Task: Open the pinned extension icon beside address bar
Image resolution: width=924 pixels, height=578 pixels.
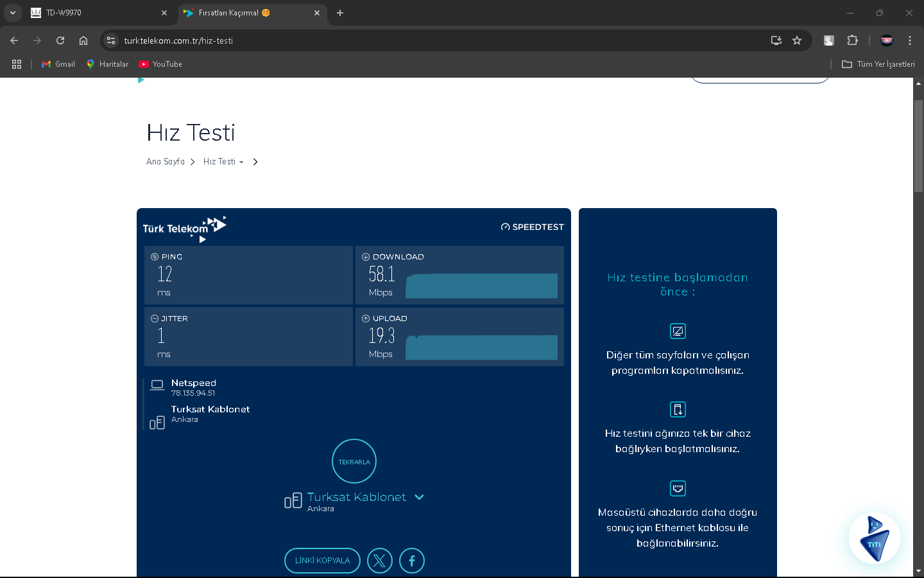Action: click(x=829, y=40)
